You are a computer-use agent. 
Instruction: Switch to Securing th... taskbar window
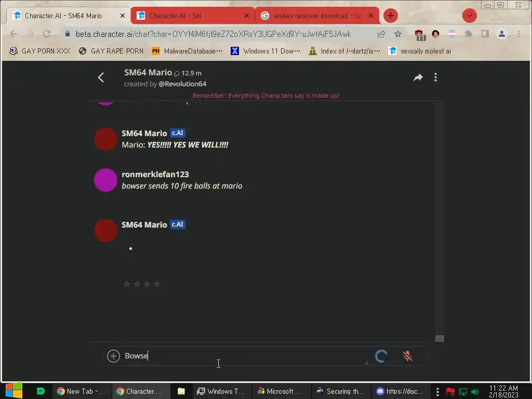point(340,391)
